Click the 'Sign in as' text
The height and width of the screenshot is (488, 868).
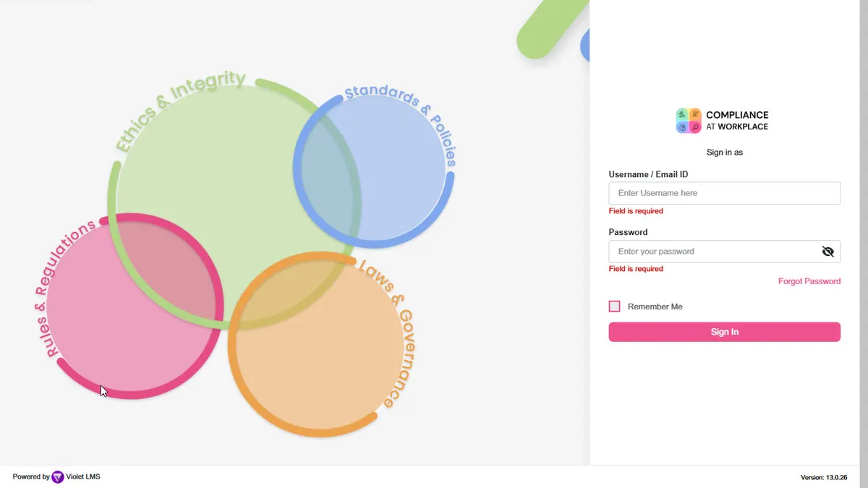point(725,153)
